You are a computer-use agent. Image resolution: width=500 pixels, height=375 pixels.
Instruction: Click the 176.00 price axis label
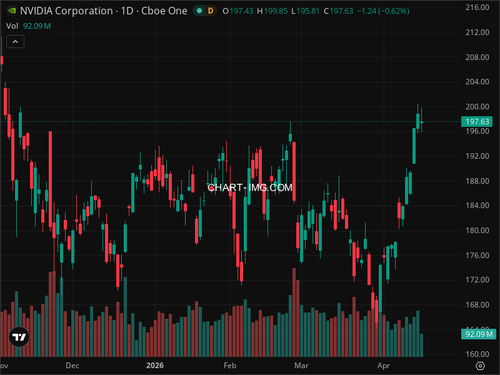(x=477, y=255)
